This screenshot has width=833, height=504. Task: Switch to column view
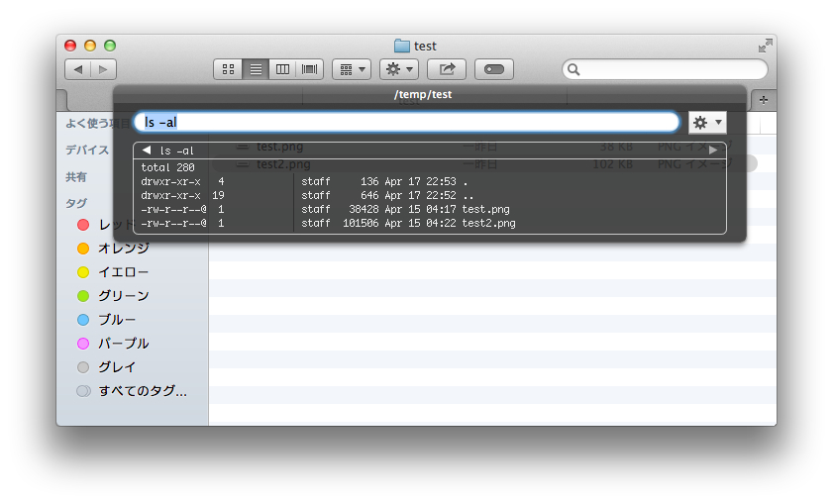tap(282, 69)
